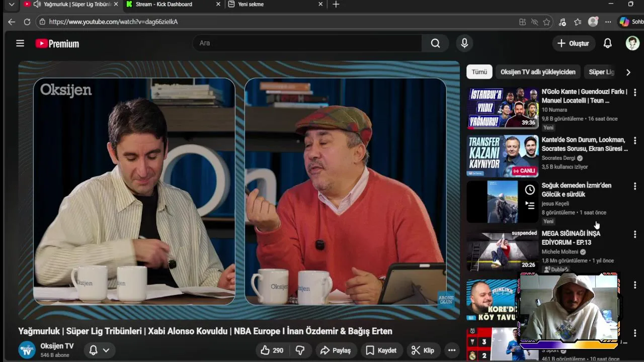
Task: Click the Kaydet save button
Action: 381,350
